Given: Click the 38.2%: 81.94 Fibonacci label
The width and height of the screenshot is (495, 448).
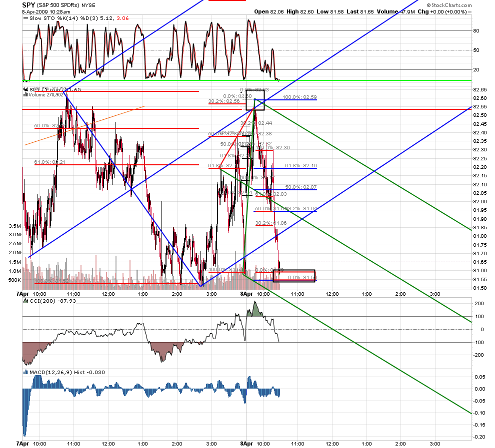Looking at the screenshot, I should 301,208.
